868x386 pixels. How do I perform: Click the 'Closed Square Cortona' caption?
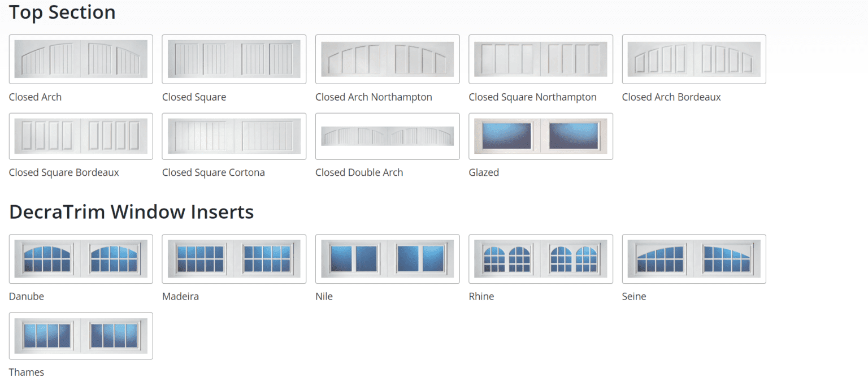213,172
